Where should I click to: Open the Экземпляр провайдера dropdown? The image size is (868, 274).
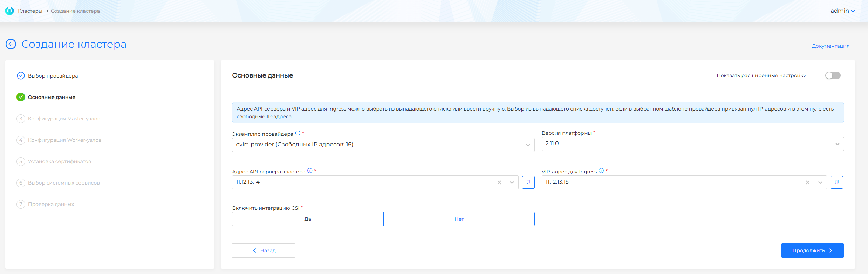[383, 145]
